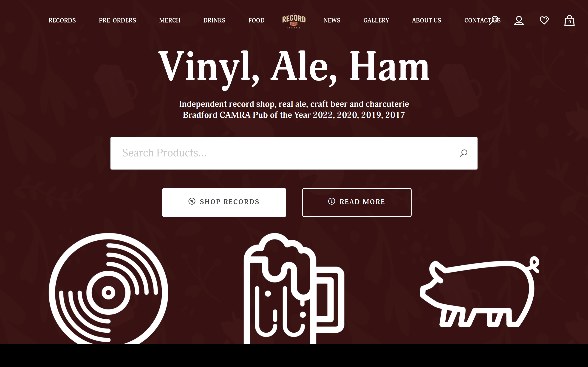Open the shopping bag cart icon
Image resolution: width=588 pixels, height=367 pixels.
point(569,20)
